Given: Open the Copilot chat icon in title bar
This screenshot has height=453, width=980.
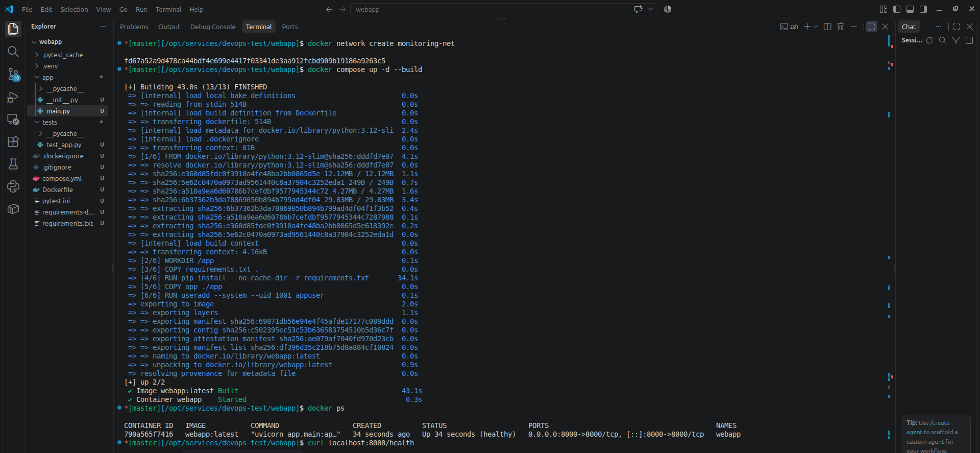Looking at the screenshot, I should pyautogui.click(x=638, y=9).
